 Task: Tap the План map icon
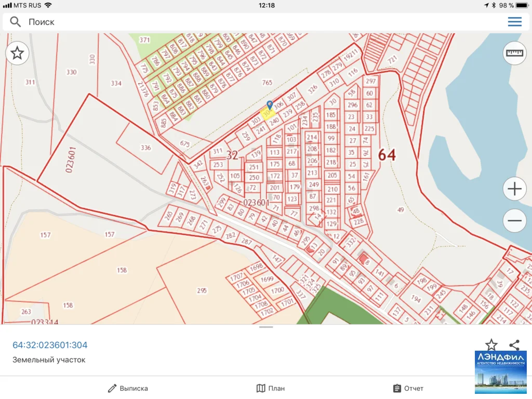coord(261,388)
